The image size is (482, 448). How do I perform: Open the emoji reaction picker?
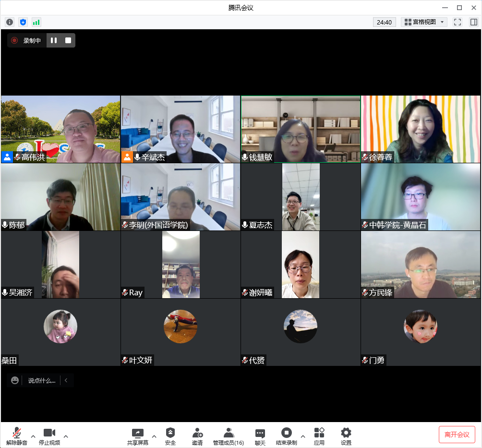click(15, 380)
